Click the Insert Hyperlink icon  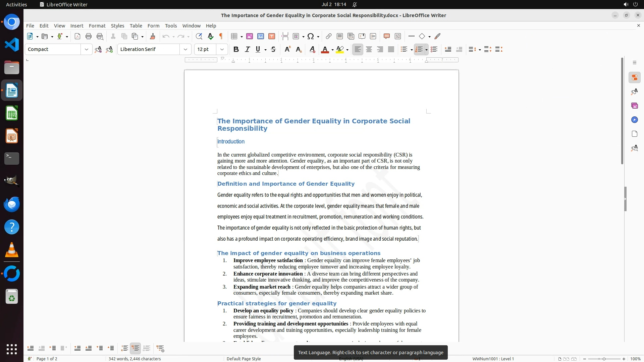click(x=329, y=37)
